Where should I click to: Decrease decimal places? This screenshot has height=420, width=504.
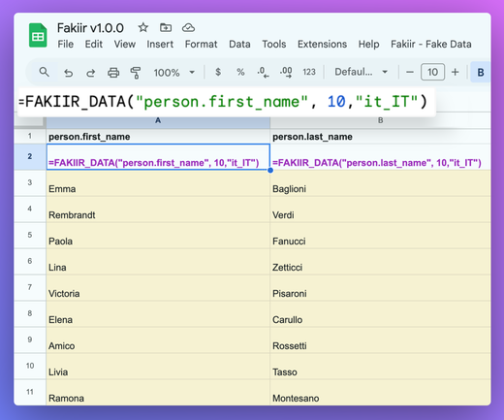(x=263, y=72)
